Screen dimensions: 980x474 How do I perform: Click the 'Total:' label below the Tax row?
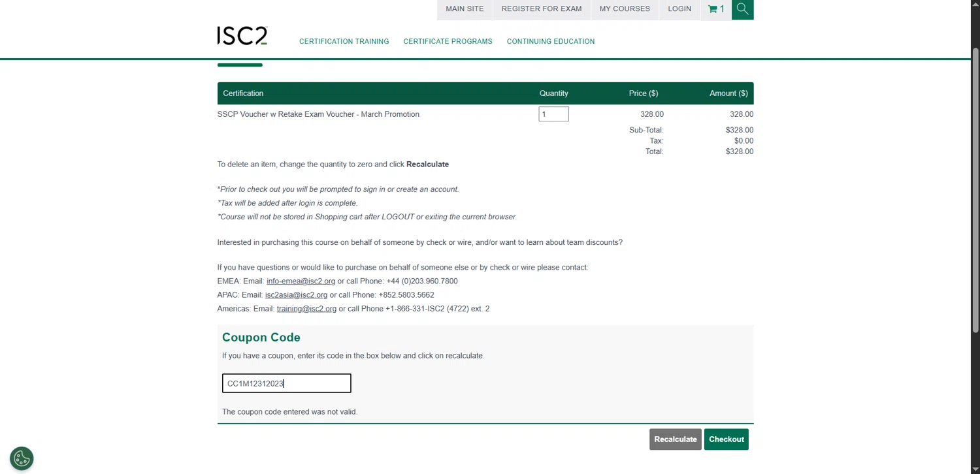654,151
